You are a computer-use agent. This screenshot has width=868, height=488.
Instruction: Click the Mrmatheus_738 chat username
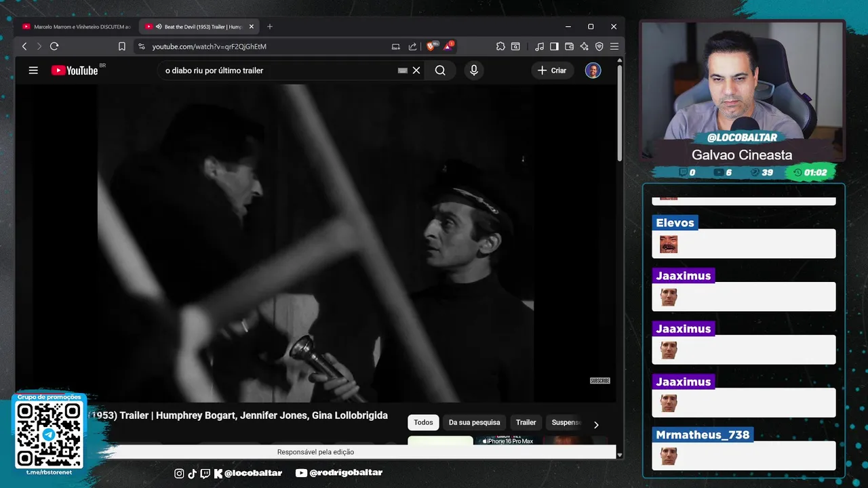point(703,434)
